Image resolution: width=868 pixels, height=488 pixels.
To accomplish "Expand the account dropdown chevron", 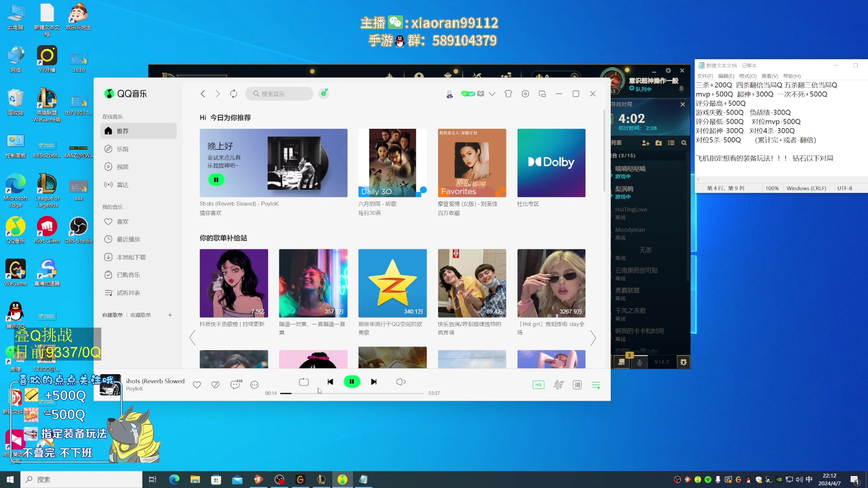I will point(492,94).
